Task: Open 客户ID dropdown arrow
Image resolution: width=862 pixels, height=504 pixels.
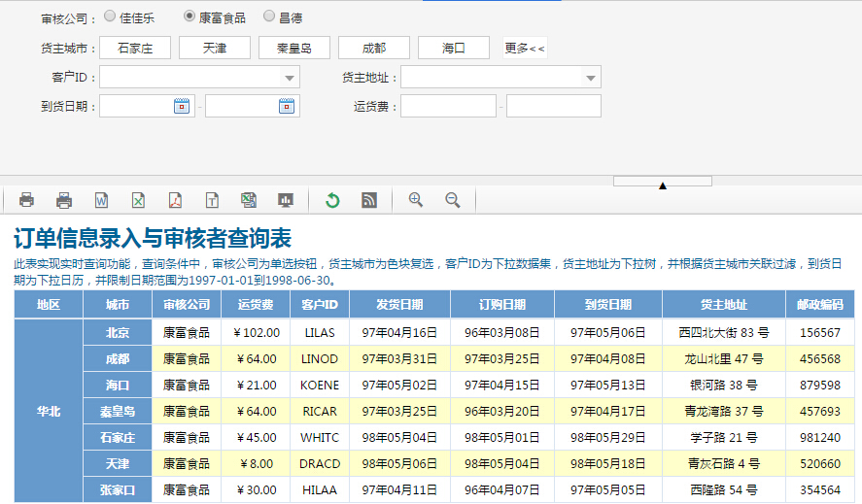Action: (x=290, y=78)
